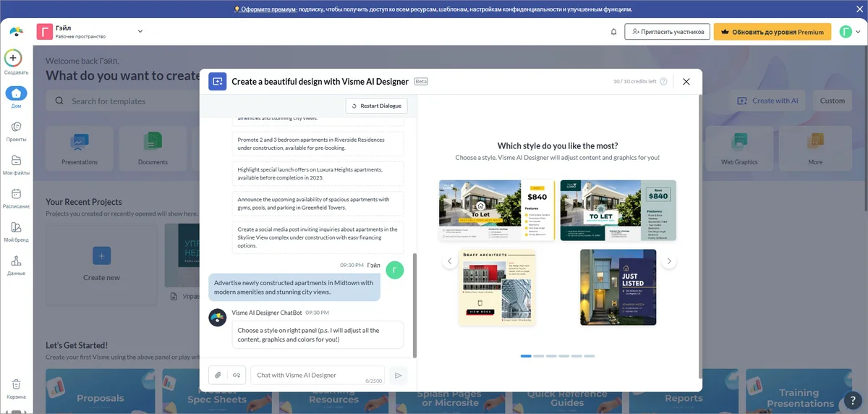Choose the JUST LISTED dark style thumbnail
The image size is (868, 414).
tap(618, 287)
